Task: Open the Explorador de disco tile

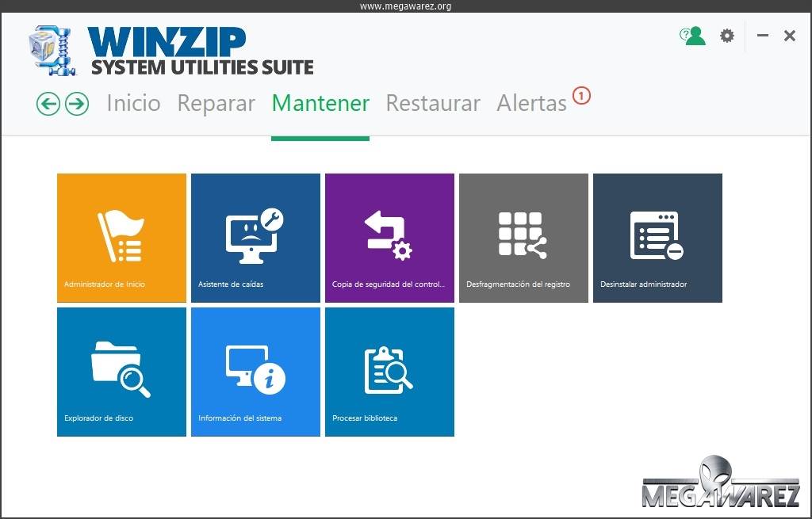Action: 121,372
